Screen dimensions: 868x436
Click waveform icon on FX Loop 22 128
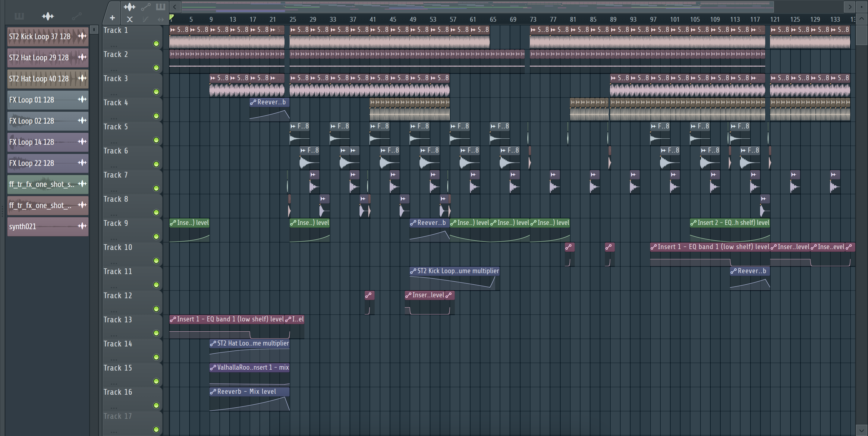[82, 163]
